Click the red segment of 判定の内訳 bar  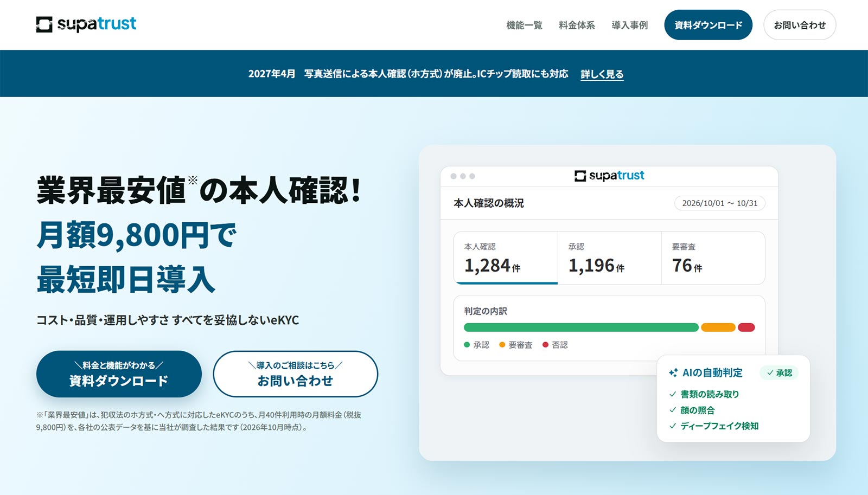tap(746, 327)
